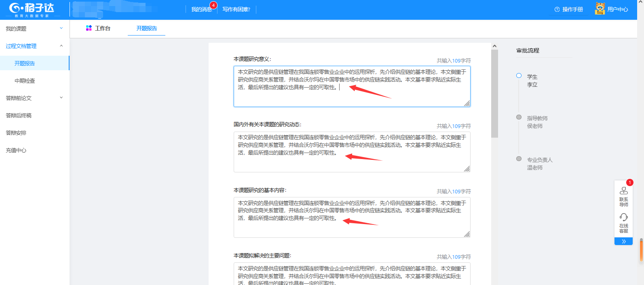The height and width of the screenshot is (285, 644).
Task: Collapse the 过程文档管理 sidebar section
Action: (61, 46)
